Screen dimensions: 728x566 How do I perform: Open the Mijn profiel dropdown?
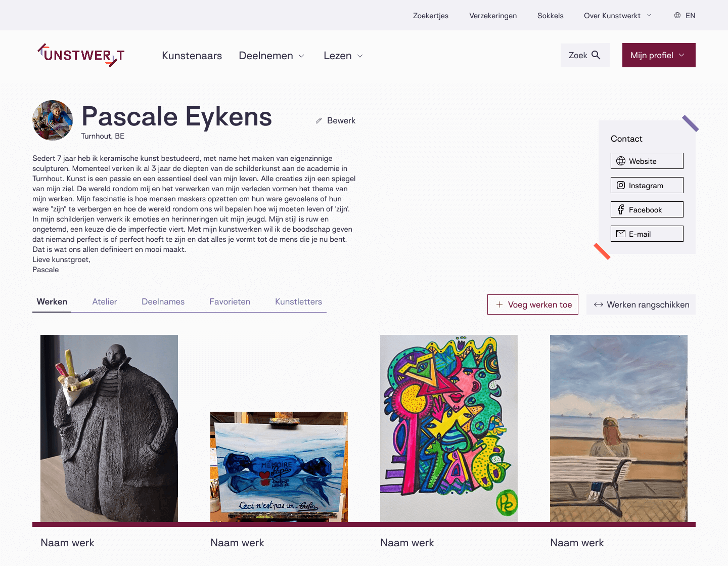pyautogui.click(x=659, y=55)
